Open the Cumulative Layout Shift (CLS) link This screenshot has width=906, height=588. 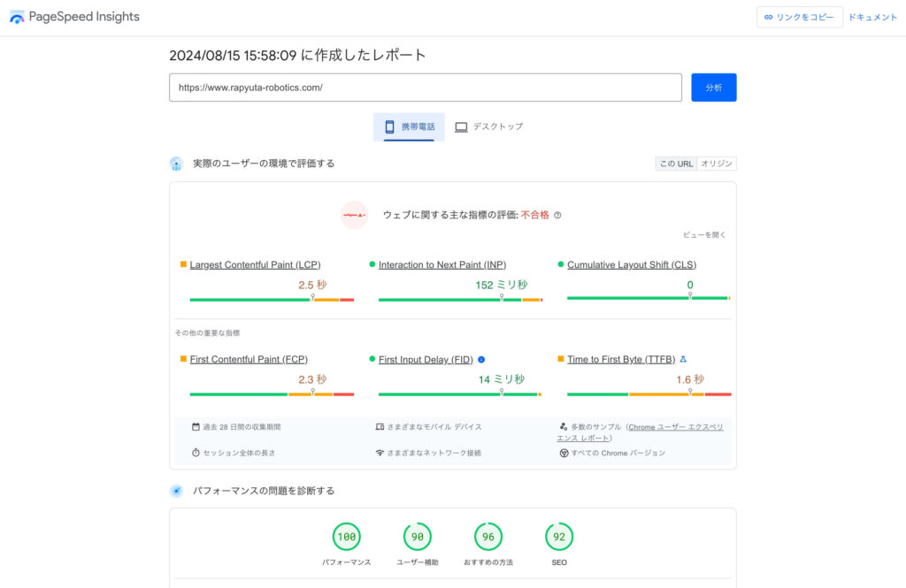632,265
